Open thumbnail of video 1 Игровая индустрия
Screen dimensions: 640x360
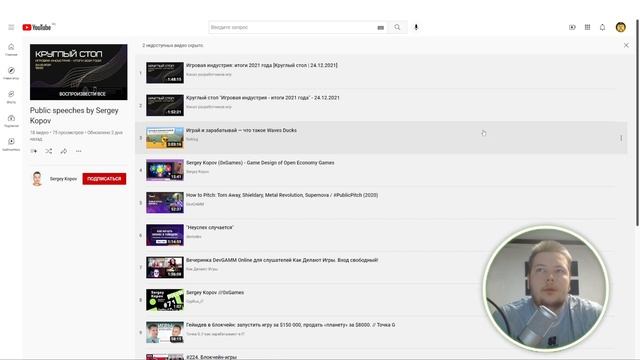[x=165, y=73]
